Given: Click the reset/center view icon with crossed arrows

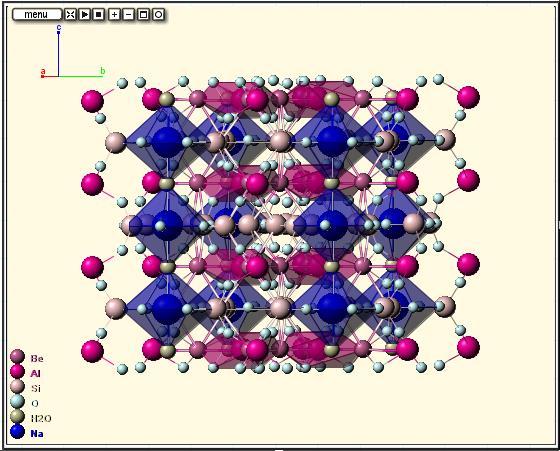Looking at the screenshot, I should coord(70,14).
